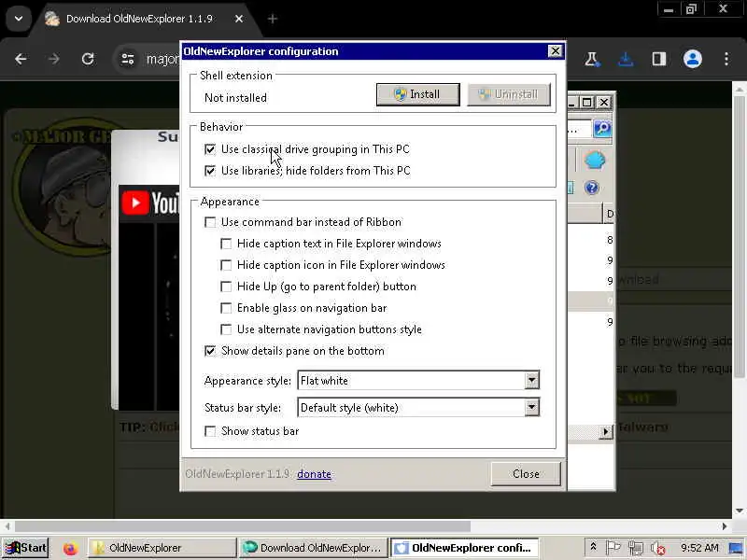Viewport: 747px width, 560px height.
Task: Show browser downloads icon
Action: (x=626, y=59)
